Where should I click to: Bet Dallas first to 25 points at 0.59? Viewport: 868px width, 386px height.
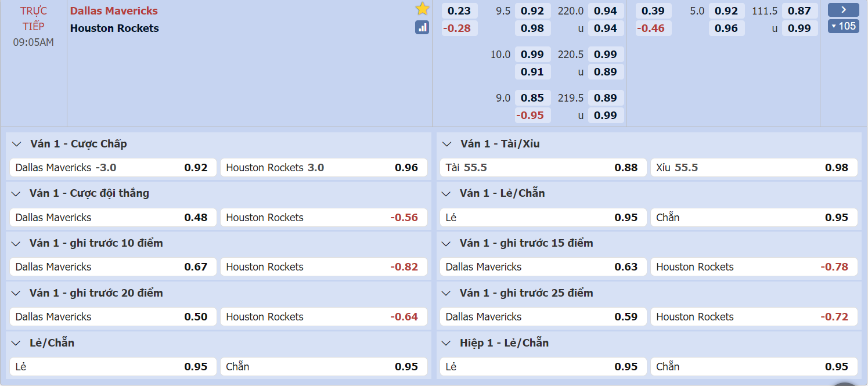click(x=543, y=317)
